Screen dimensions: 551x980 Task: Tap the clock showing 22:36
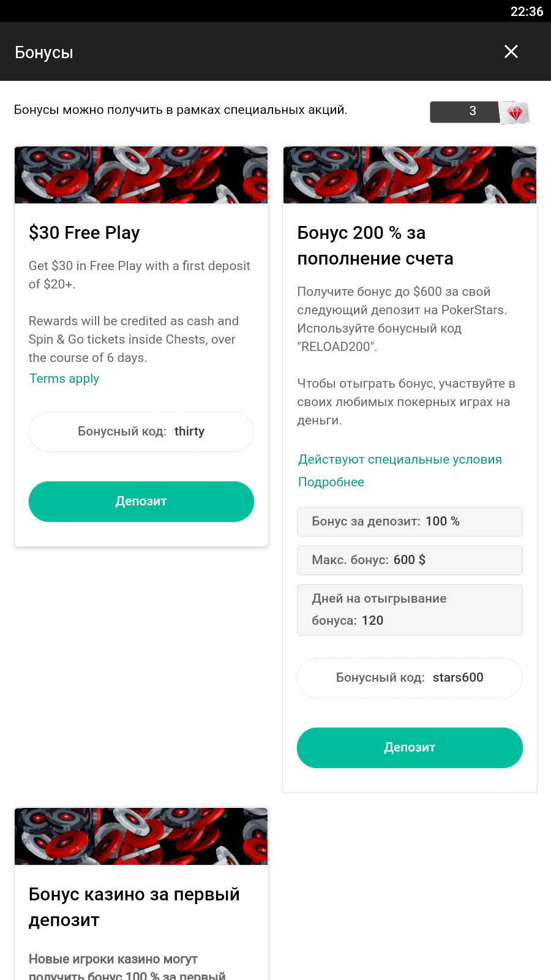point(527,12)
